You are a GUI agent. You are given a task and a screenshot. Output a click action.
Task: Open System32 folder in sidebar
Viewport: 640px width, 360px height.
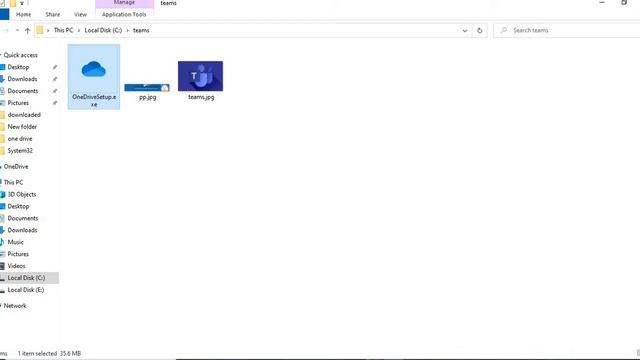(20, 151)
